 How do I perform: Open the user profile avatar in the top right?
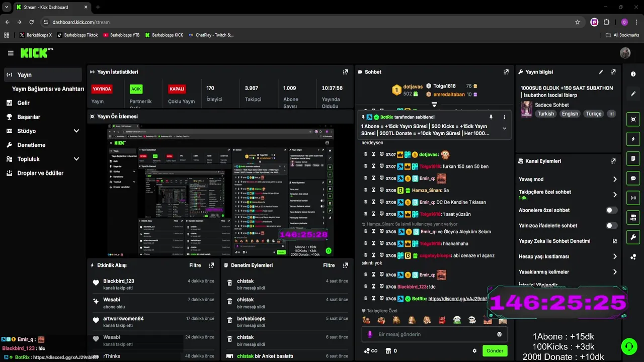coord(625,53)
